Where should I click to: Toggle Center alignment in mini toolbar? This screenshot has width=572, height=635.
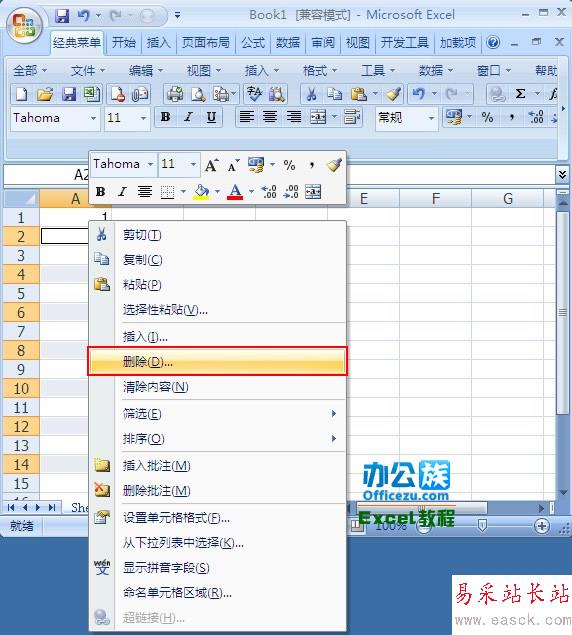[x=145, y=192]
